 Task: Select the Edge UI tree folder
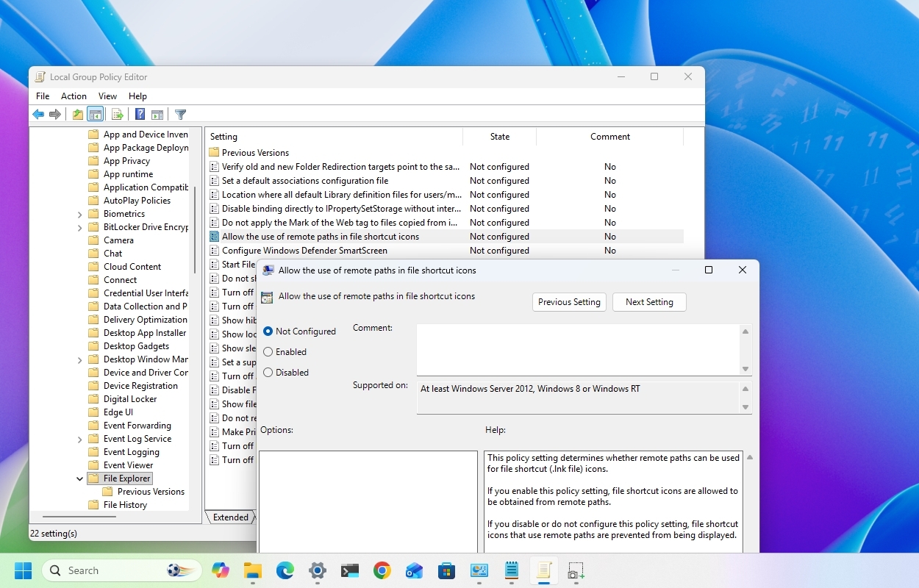coord(118,412)
